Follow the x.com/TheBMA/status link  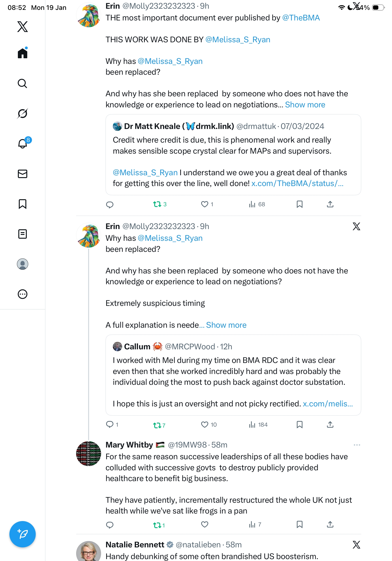coord(297,183)
